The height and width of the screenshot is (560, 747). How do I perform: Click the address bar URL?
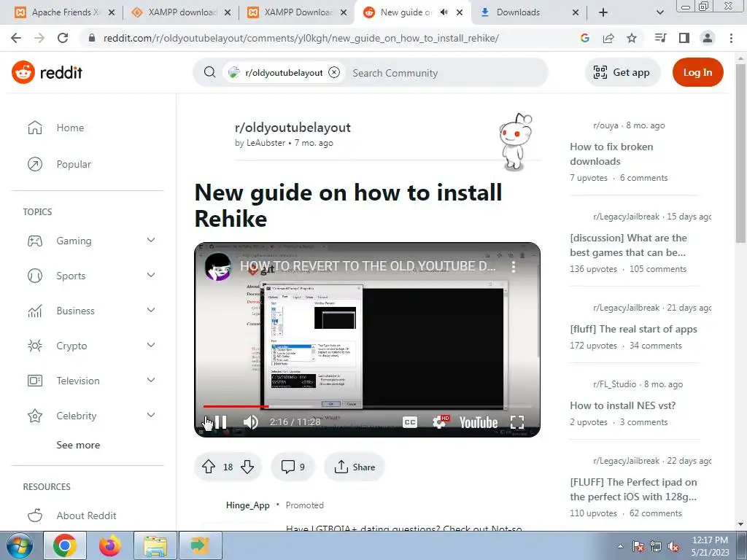click(x=301, y=38)
